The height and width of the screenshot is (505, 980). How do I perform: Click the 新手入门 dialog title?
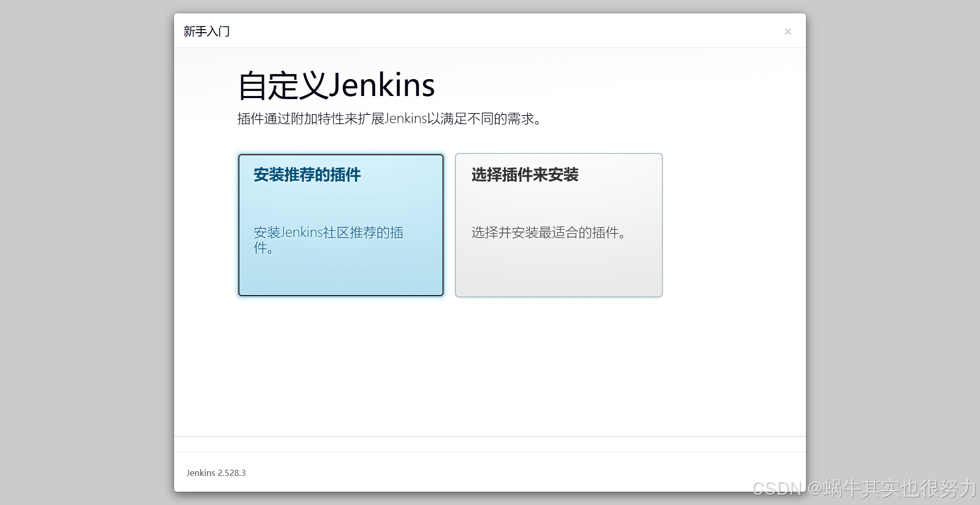click(207, 32)
